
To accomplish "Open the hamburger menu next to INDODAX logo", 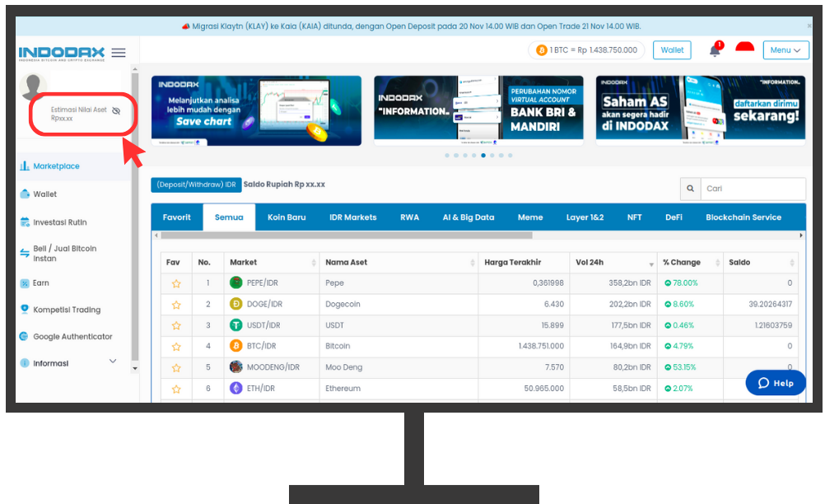I will point(119,53).
